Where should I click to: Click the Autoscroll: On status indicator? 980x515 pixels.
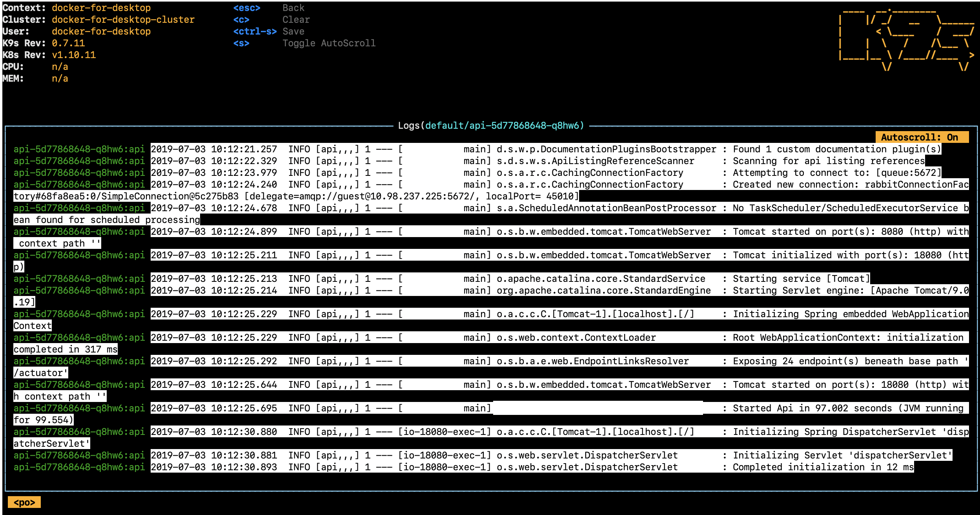pos(924,137)
